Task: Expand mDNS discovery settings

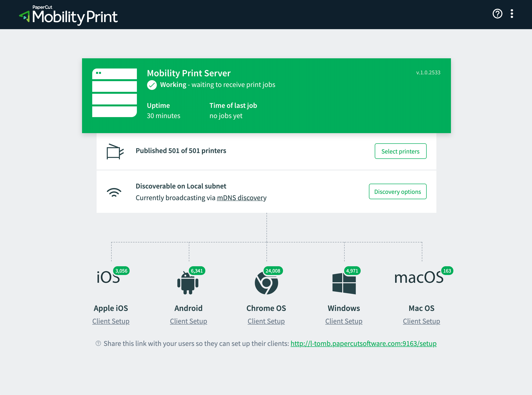Action: [x=241, y=197]
